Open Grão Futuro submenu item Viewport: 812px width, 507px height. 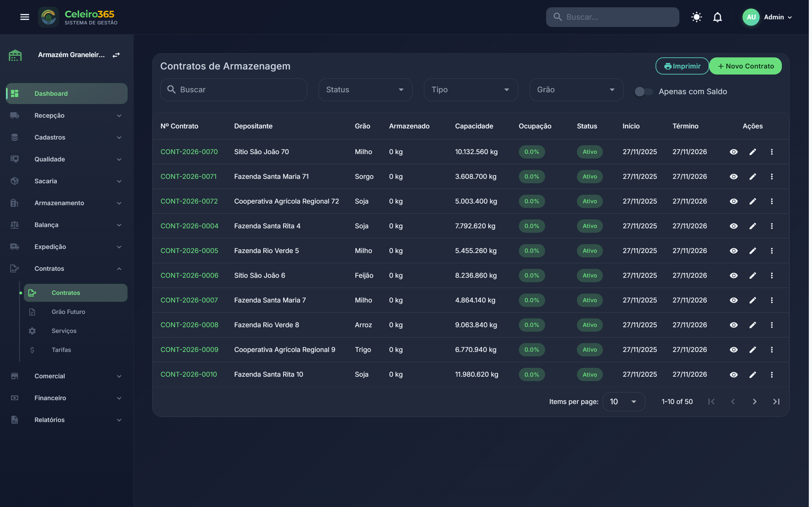coord(69,312)
